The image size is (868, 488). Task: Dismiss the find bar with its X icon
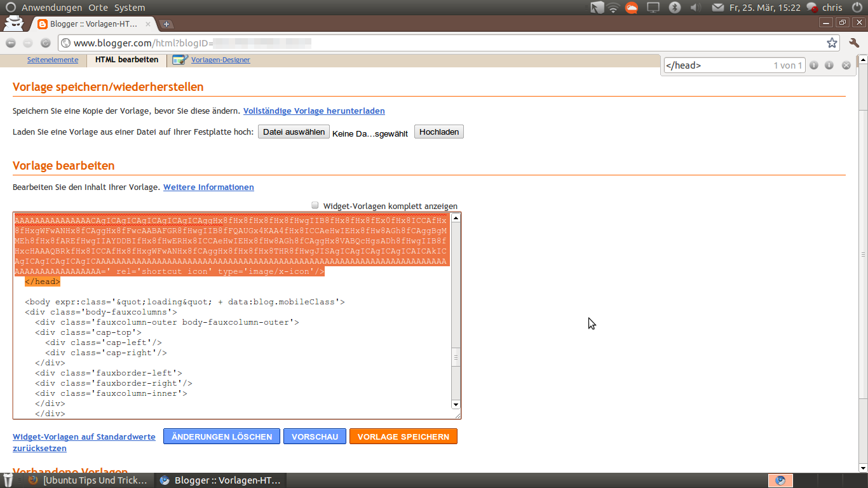coord(846,65)
